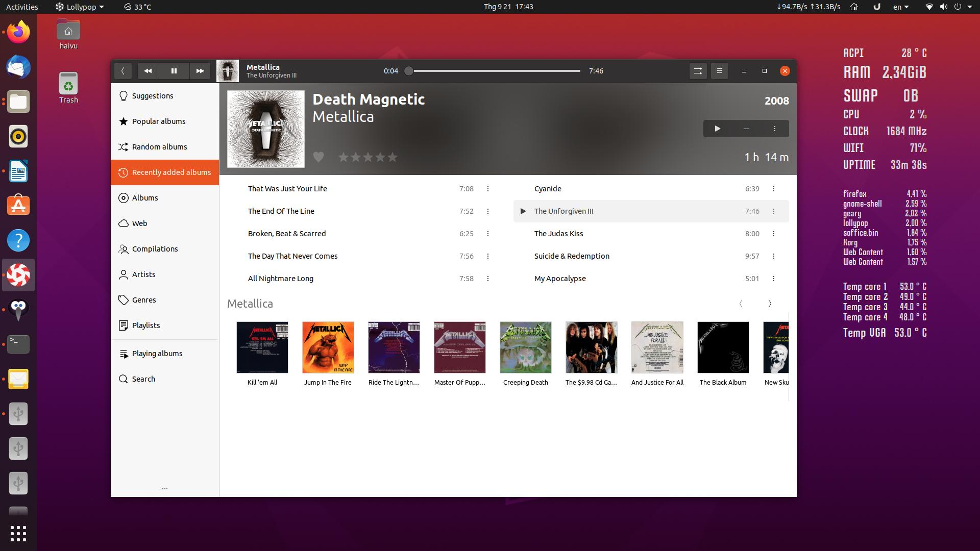Open the Suggestions view
Image resolution: width=980 pixels, height=551 pixels.
coord(165,96)
